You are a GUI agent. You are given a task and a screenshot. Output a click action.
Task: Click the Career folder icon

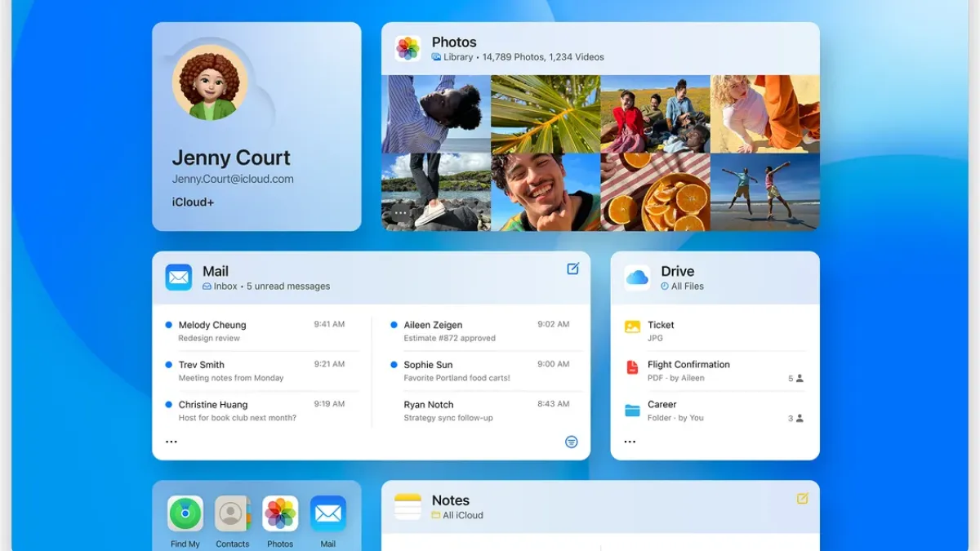(632, 411)
